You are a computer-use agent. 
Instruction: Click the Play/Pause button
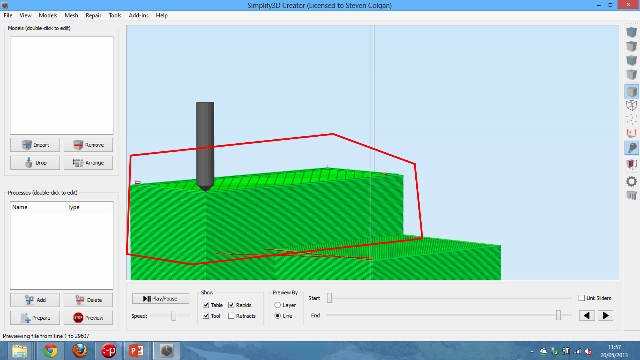[x=160, y=299]
